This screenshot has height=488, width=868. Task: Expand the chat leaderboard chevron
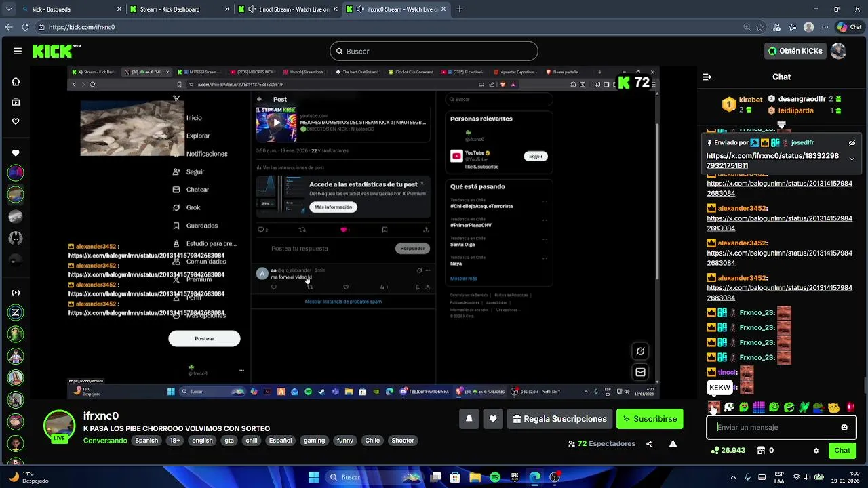[x=781, y=125]
